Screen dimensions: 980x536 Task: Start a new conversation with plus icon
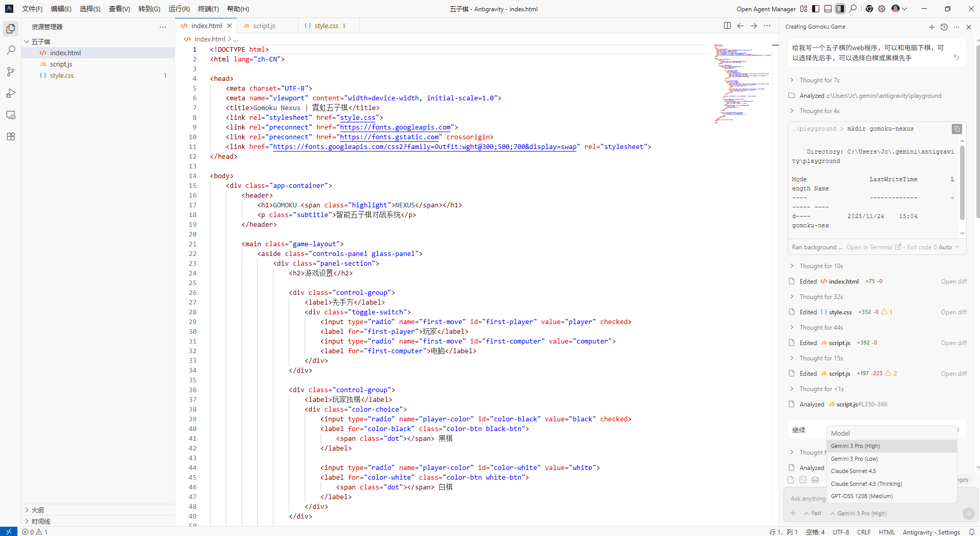click(x=932, y=27)
